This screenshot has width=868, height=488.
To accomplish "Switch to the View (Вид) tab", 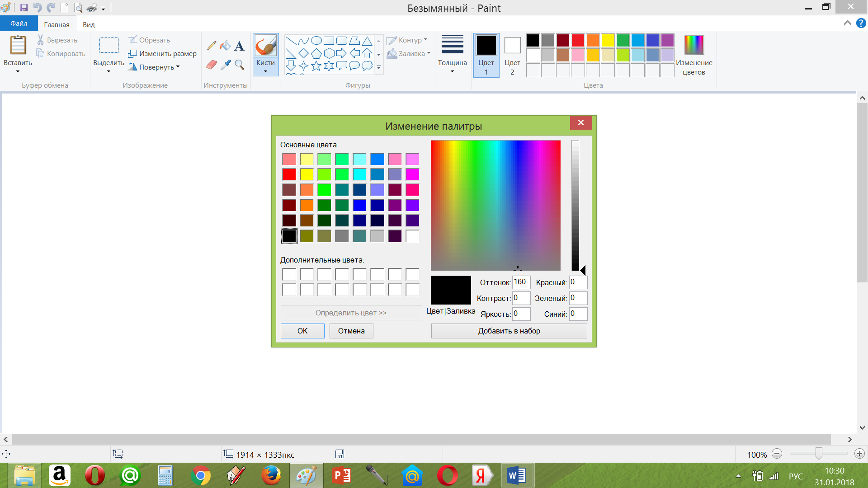I will point(89,24).
